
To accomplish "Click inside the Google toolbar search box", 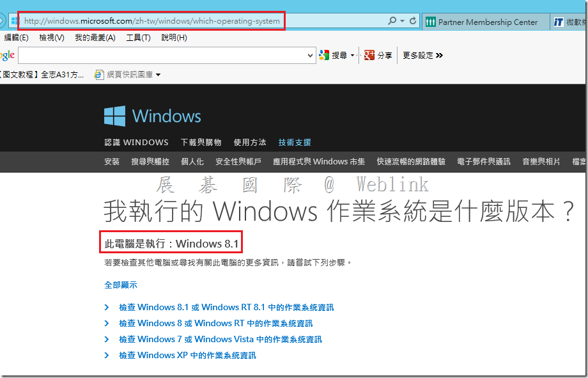I will click(x=162, y=56).
